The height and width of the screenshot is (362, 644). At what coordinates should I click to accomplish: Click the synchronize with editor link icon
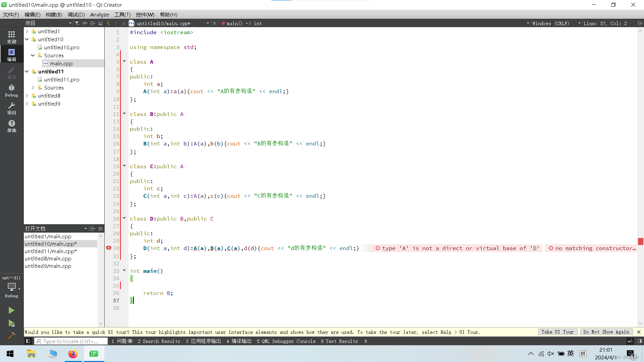point(85,23)
